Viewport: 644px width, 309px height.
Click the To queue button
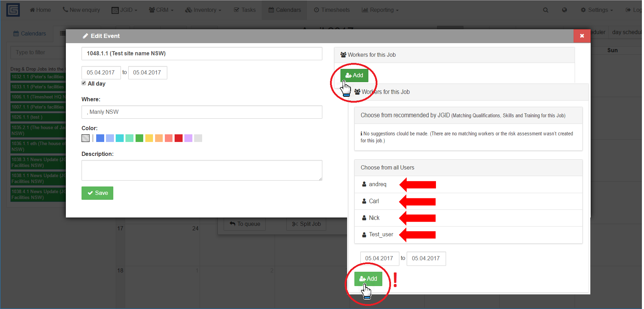click(x=245, y=224)
